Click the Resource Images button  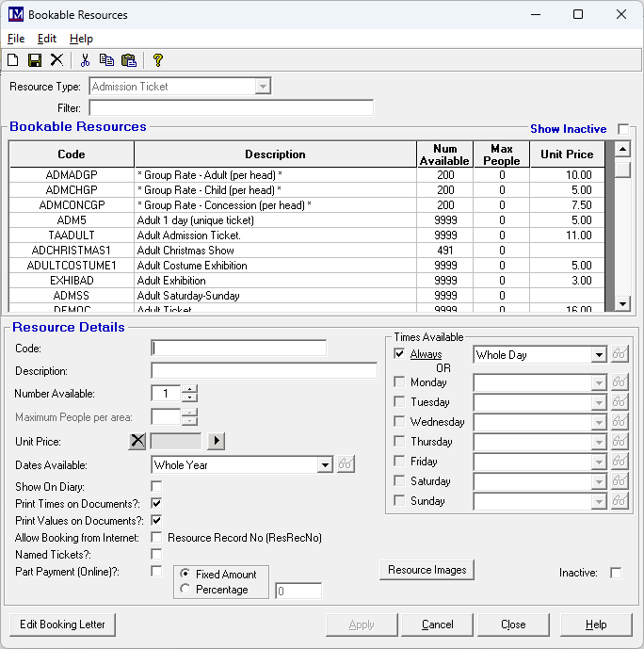(427, 570)
